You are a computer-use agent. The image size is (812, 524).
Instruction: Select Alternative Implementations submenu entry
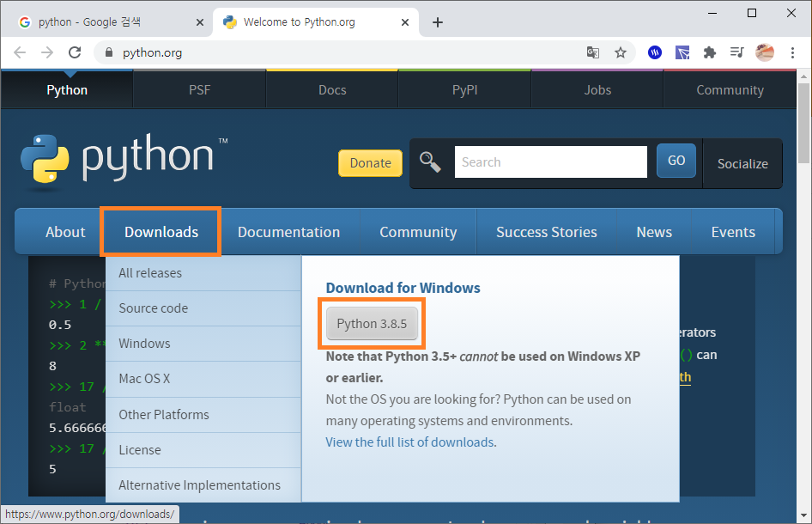tap(203, 485)
